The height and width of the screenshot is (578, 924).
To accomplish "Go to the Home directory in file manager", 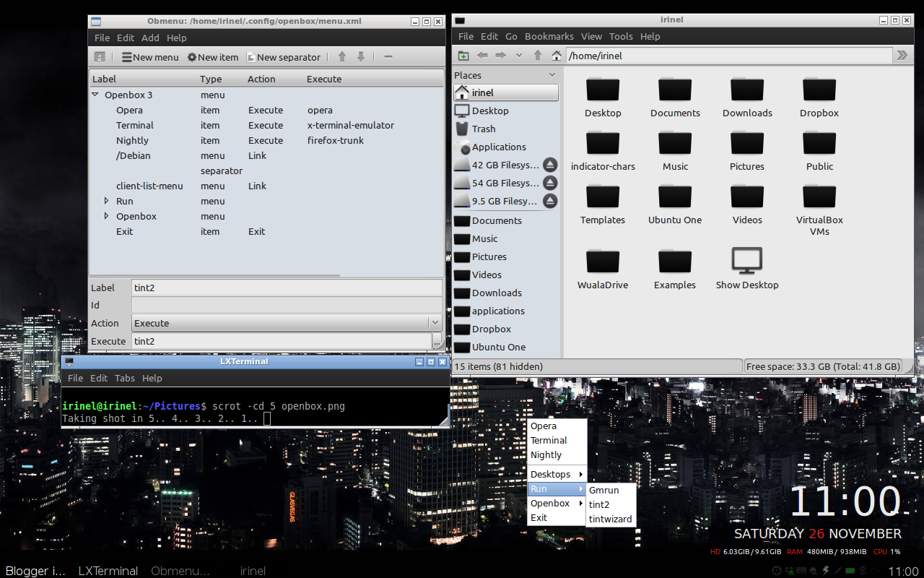I will point(556,55).
